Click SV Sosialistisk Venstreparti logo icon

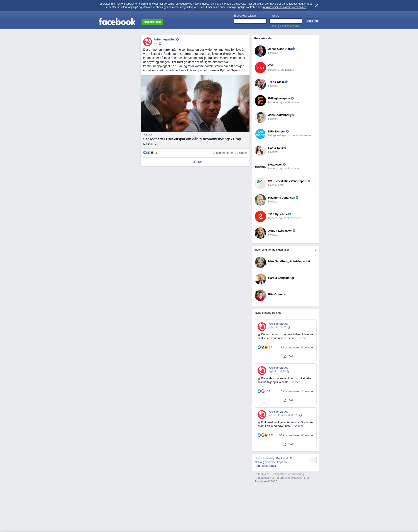pyautogui.click(x=260, y=183)
